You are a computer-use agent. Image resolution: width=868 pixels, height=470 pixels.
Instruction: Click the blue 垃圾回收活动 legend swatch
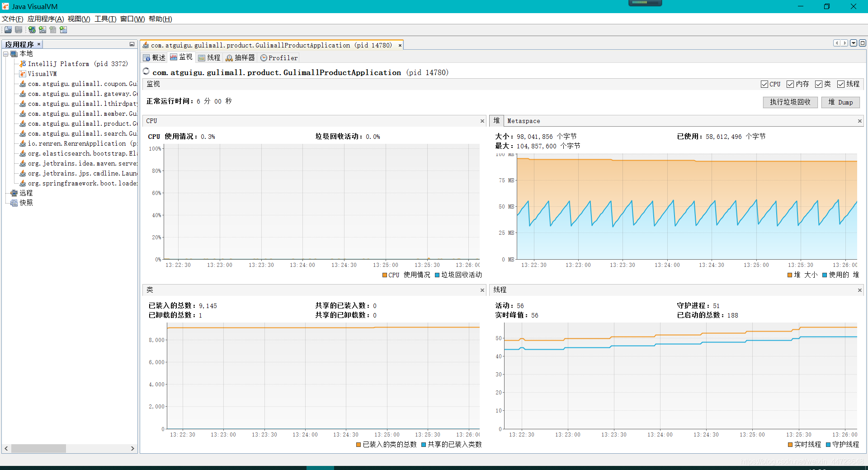pos(437,275)
